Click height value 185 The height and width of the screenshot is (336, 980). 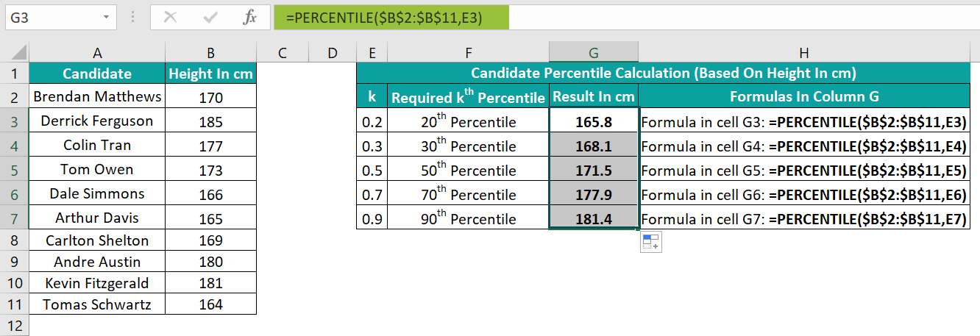pyautogui.click(x=210, y=121)
